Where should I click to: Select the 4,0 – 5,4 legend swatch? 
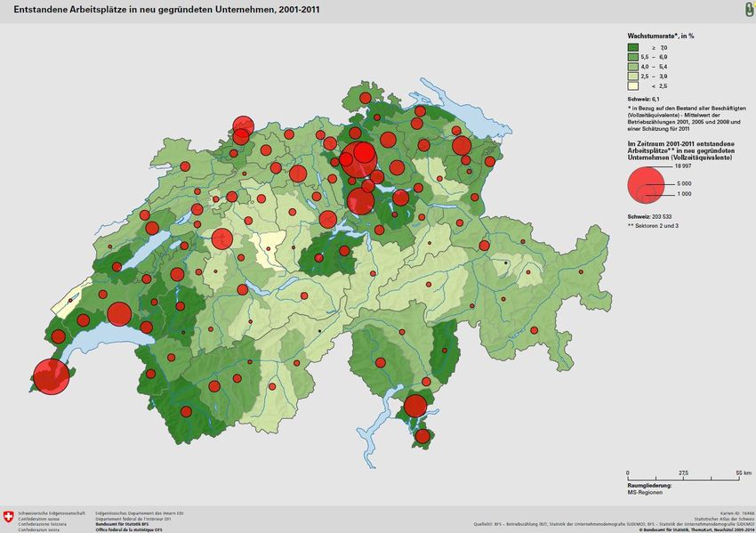pos(633,67)
